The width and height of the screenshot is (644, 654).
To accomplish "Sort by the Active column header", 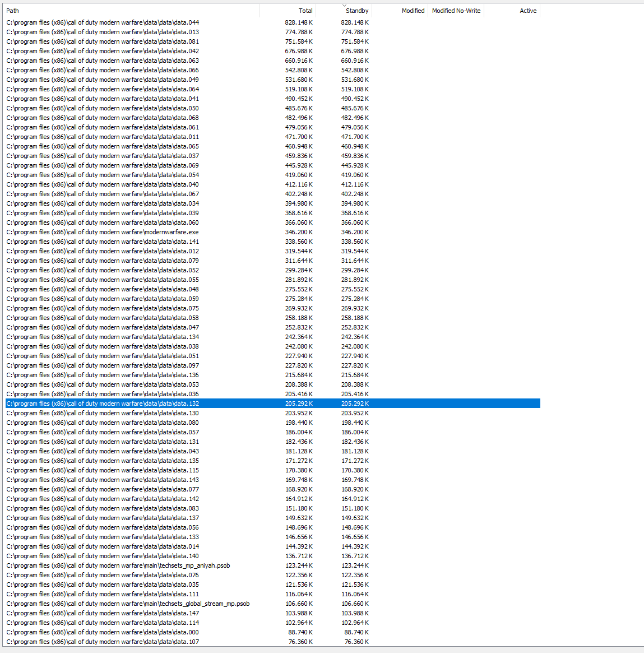I will coord(512,11).
